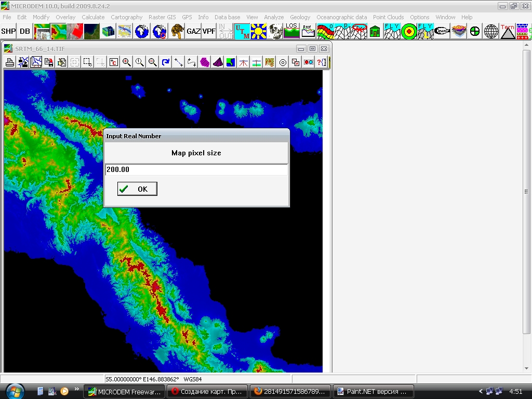Open the Windows Start button
This screenshot has height=399, width=532.
15,392
